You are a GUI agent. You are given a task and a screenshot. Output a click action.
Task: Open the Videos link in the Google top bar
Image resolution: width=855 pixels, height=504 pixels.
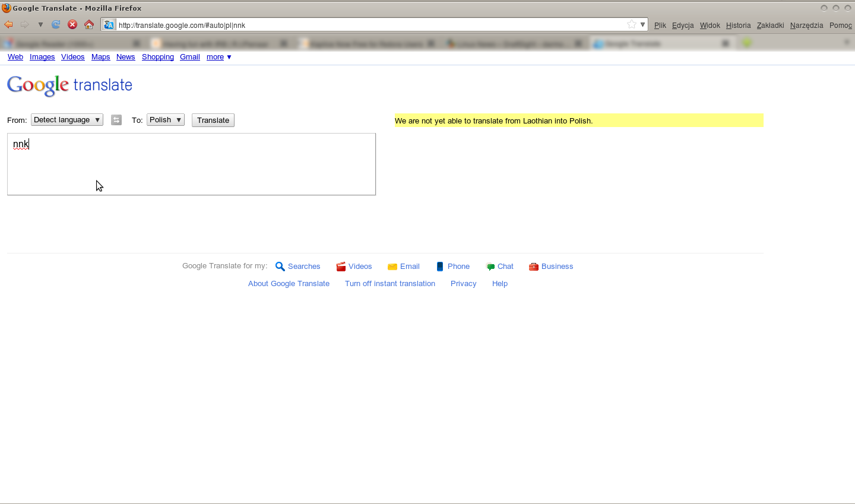point(72,57)
